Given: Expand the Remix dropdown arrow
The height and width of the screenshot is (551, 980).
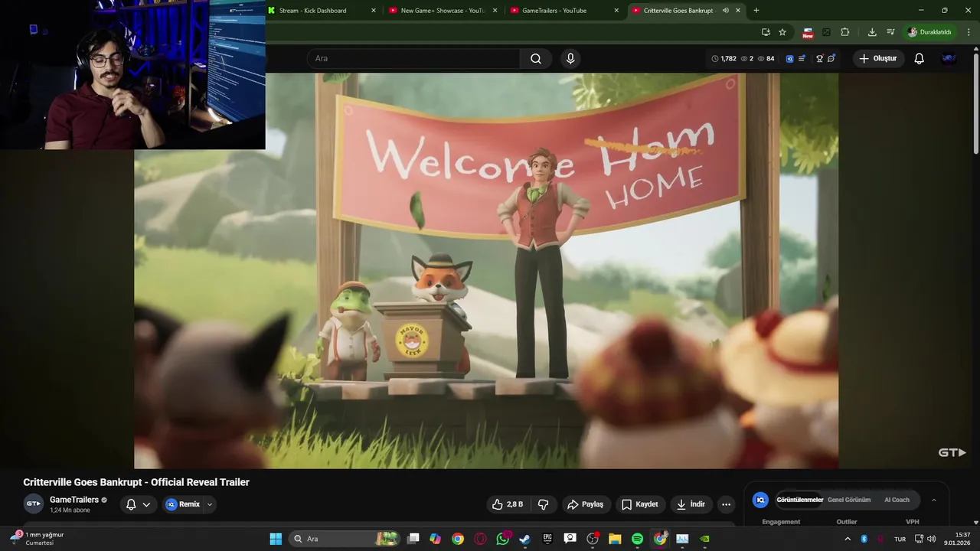Looking at the screenshot, I should pos(210,504).
